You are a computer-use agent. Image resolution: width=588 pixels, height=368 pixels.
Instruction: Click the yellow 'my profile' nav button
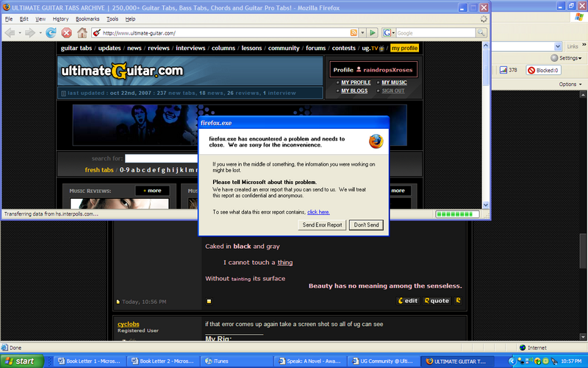(404, 48)
